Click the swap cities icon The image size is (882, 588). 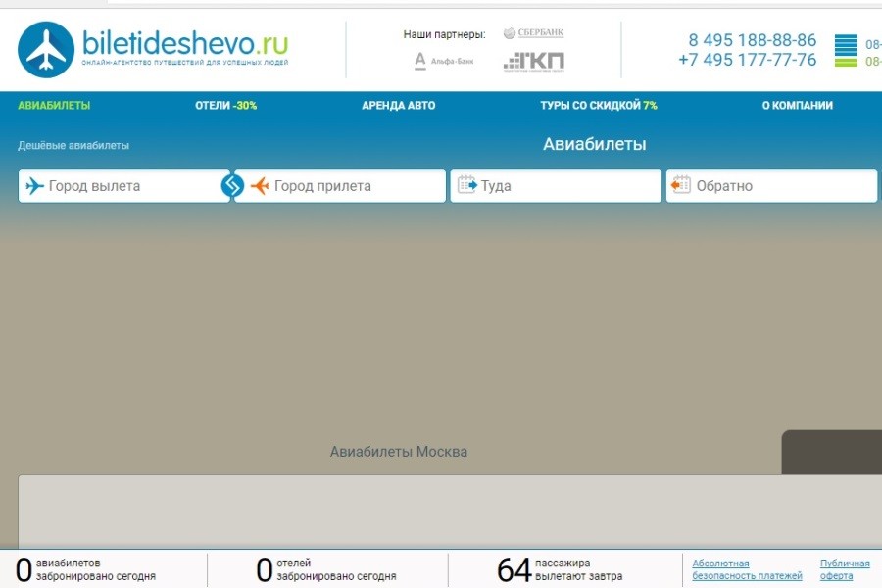pyautogui.click(x=232, y=185)
